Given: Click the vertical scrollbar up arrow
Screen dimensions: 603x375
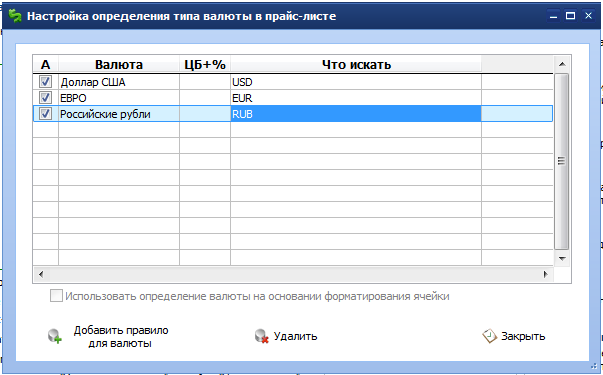Looking at the screenshot, I should point(562,64).
